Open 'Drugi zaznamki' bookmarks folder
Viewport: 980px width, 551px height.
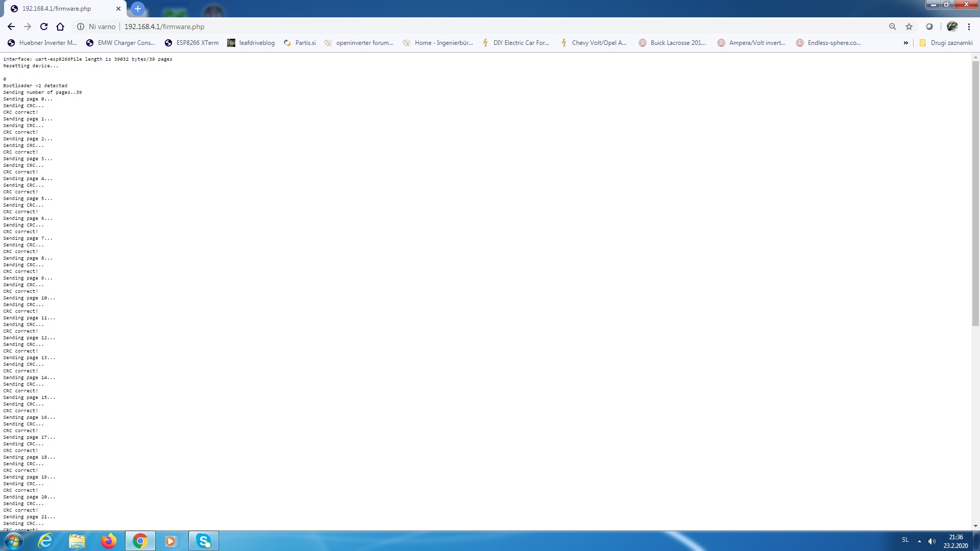tap(946, 43)
